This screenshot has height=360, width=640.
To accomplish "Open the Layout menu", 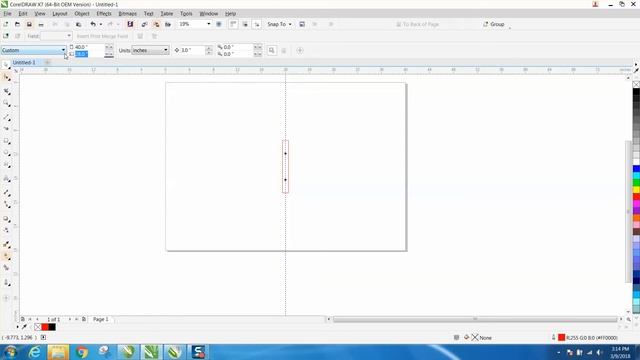I will tap(60, 13).
